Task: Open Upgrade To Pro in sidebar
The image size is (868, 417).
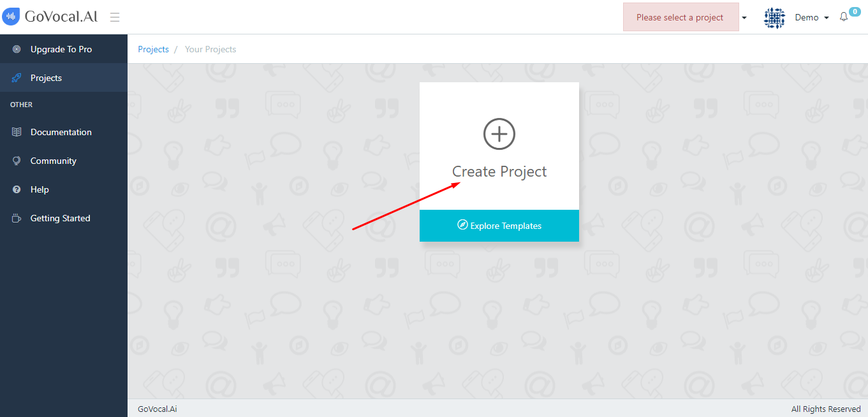Action: [x=64, y=49]
